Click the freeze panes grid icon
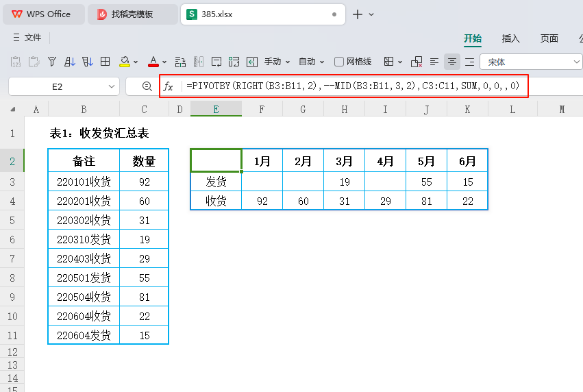Screen dimensions: 583x392 (x=234, y=62)
